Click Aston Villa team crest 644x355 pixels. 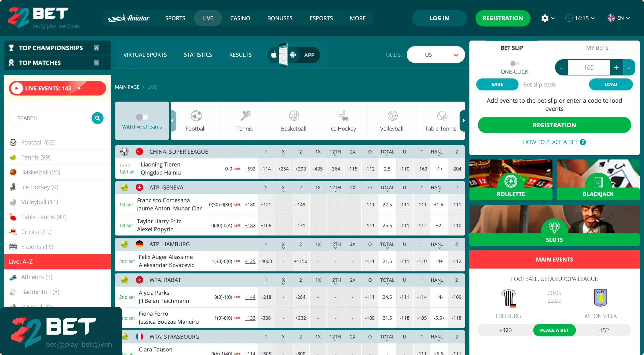601,298
